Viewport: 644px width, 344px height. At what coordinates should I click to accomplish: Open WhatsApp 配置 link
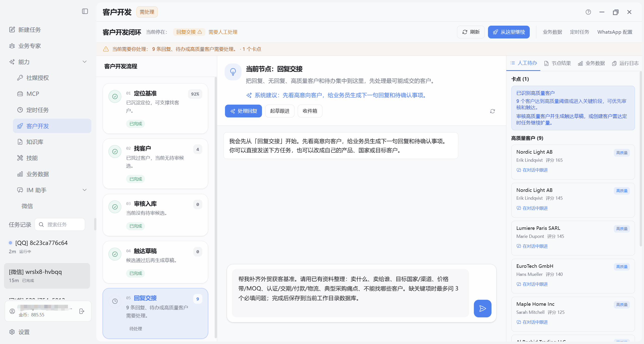tap(615, 32)
